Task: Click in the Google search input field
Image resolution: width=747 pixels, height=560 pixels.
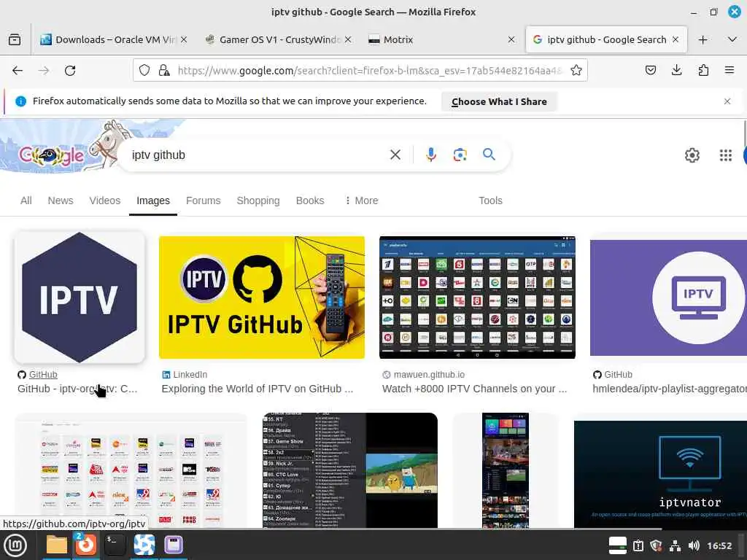Action: [x=258, y=155]
